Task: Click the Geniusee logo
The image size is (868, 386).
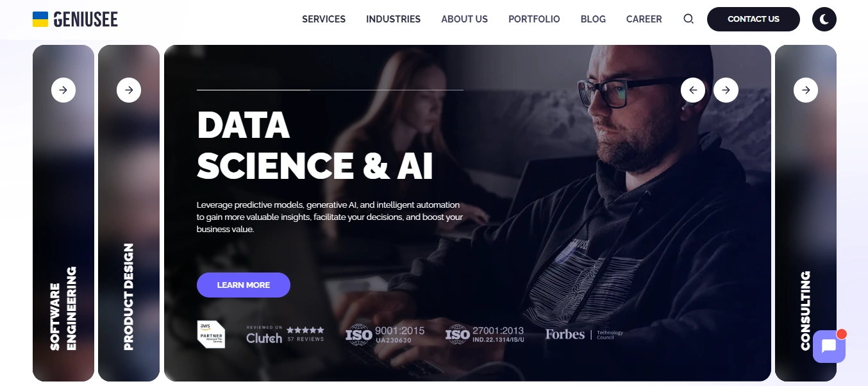Action: pyautogui.click(x=76, y=19)
